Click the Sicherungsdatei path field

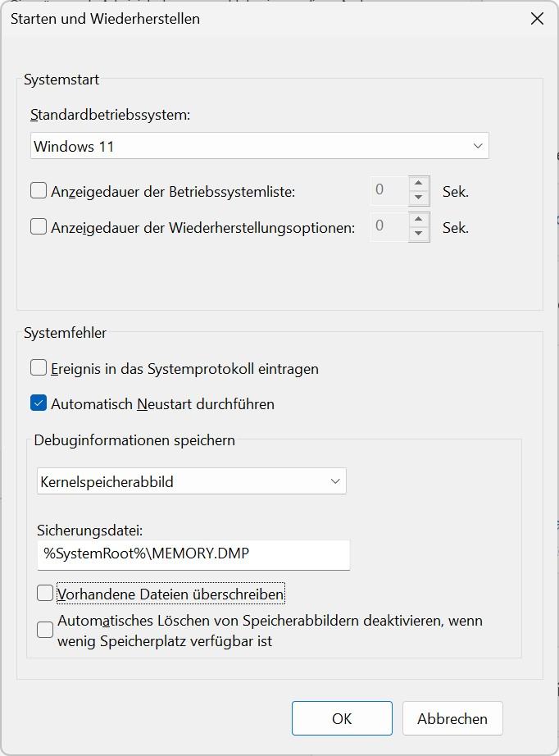click(193, 554)
